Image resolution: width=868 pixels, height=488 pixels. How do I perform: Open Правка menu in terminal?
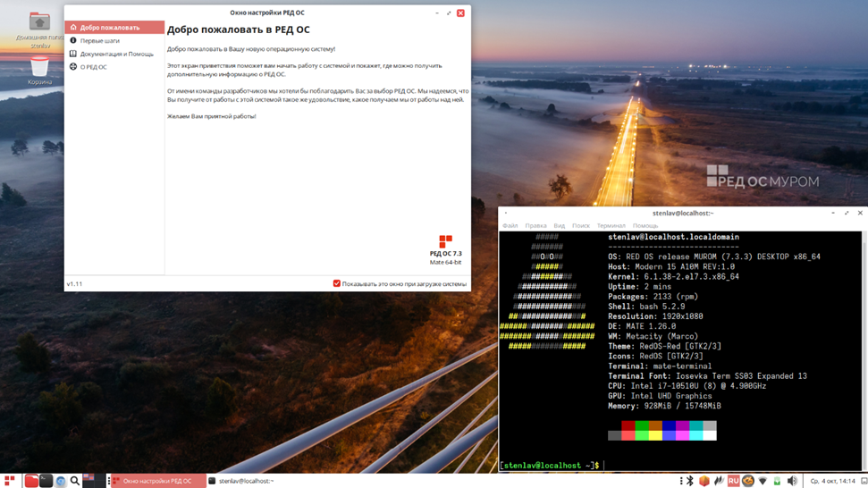point(535,226)
